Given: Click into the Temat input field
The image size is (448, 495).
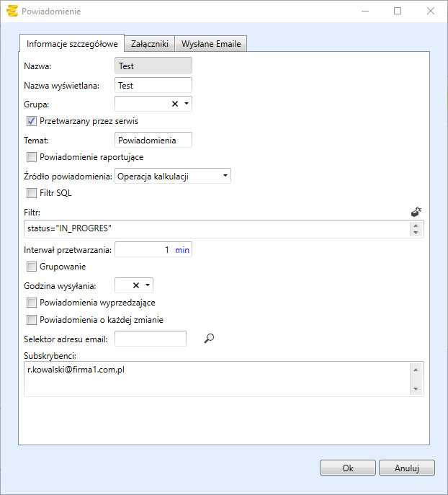Looking at the screenshot, I should (153, 140).
